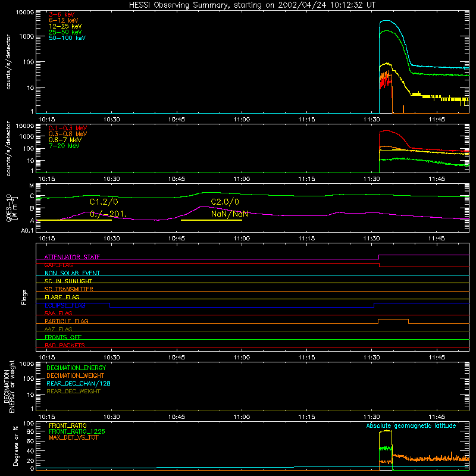This screenshot has width=476, height=476.
Task: Click the GAP_FLAG label
Action: (58, 265)
